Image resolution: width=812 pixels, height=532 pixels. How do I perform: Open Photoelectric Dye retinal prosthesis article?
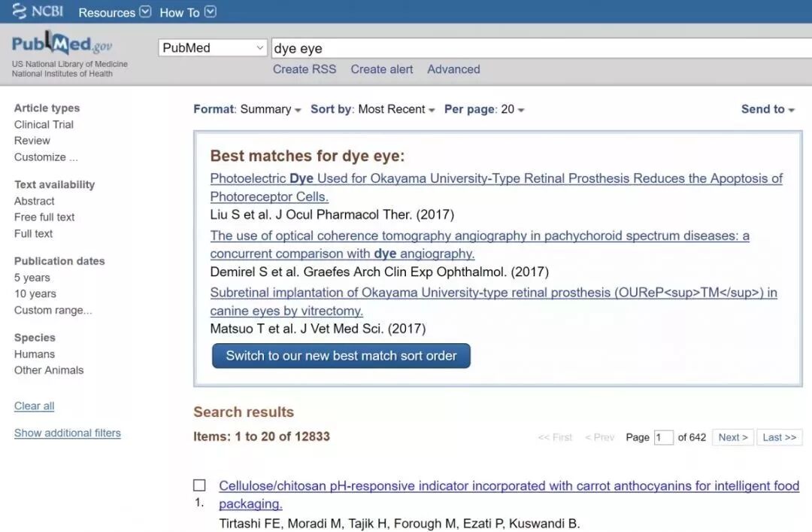[x=496, y=187]
